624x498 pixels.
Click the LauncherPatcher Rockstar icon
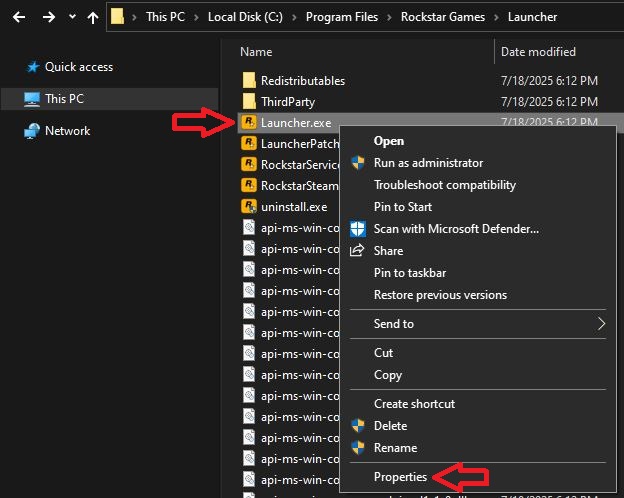click(x=249, y=143)
